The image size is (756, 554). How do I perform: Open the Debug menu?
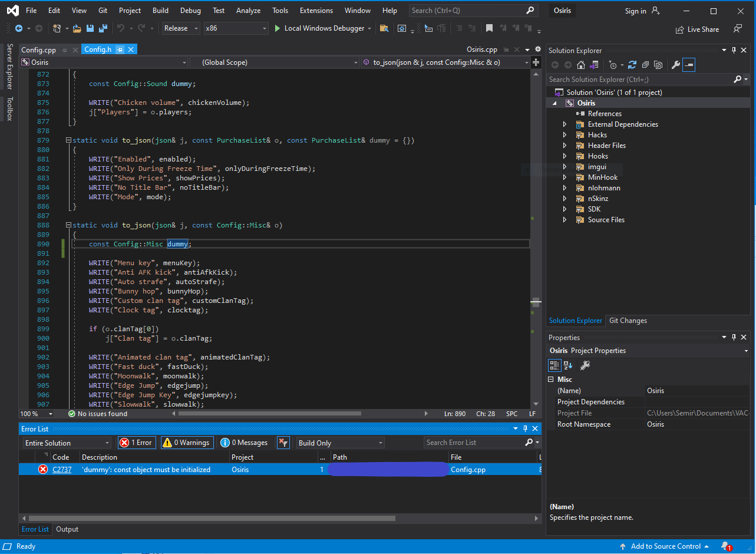(190, 11)
